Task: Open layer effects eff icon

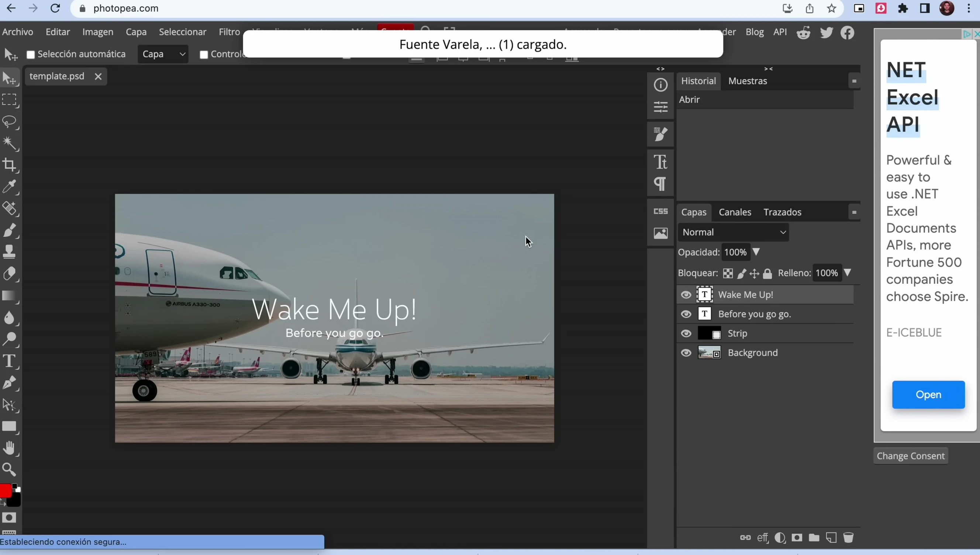Action: point(763,538)
